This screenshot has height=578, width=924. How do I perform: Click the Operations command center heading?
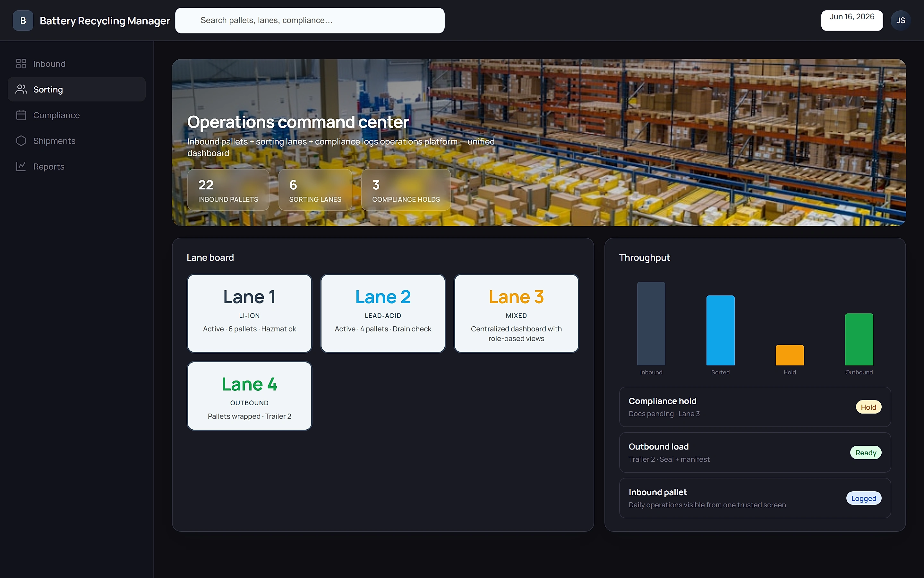(298, 122)
